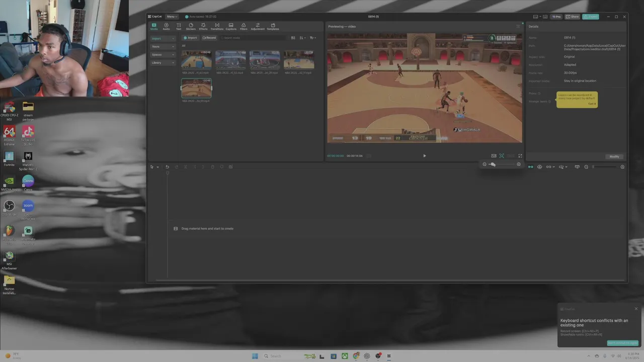Enter fullscreen preview mode
The image size is (644, 362).
(x=520, y=156)
